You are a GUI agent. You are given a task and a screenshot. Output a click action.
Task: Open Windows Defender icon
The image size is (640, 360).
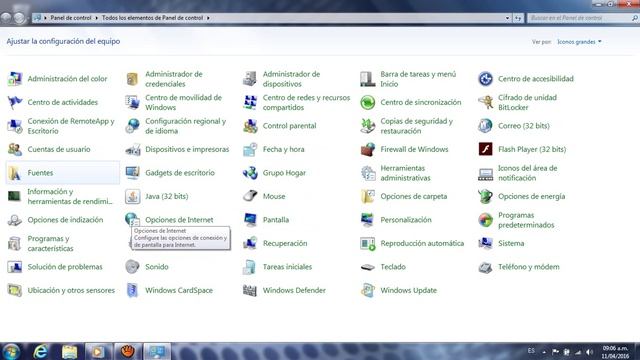[250, 291]
